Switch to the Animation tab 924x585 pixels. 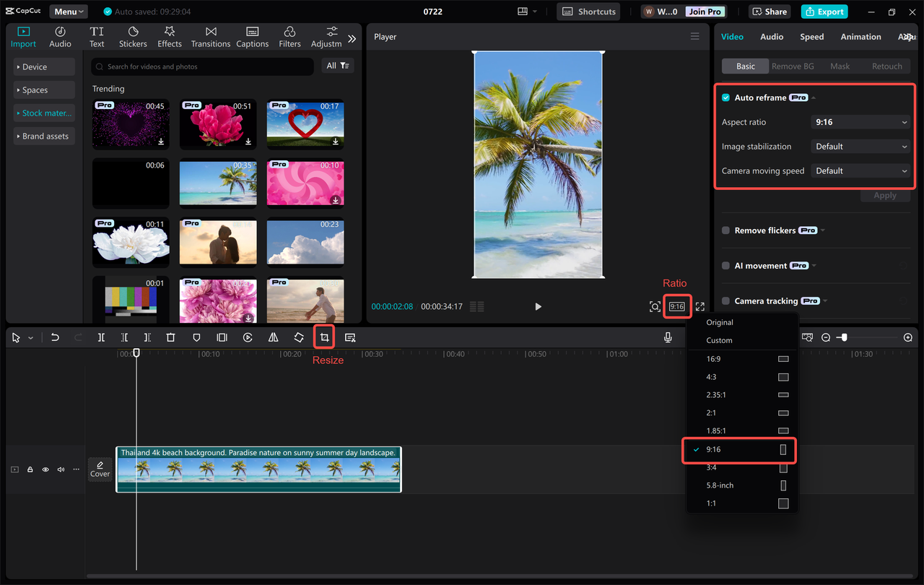[x=860, y=36]
